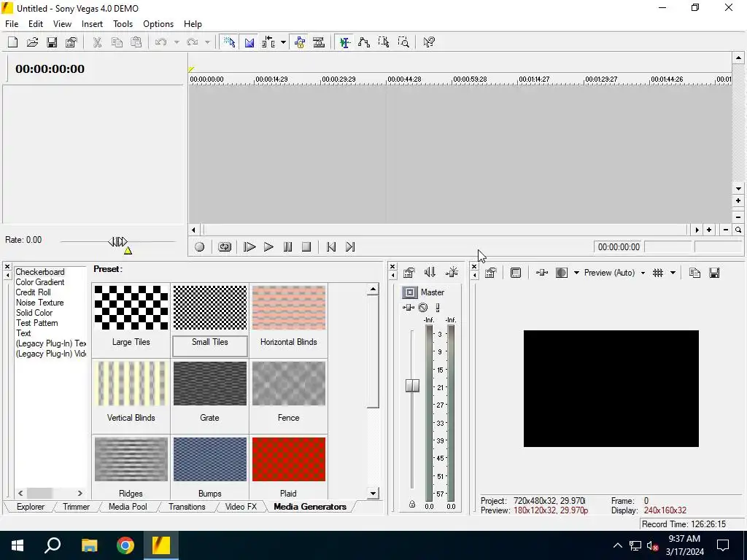Select the Horizontal Blinds preset thumbnail

[289, 308]
